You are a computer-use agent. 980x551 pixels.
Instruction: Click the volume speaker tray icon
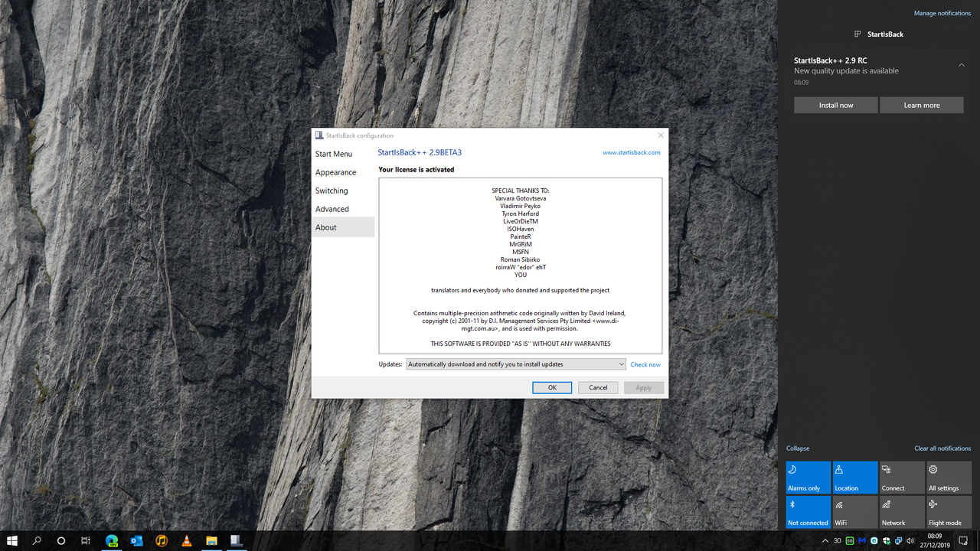[x=910, y=540]
